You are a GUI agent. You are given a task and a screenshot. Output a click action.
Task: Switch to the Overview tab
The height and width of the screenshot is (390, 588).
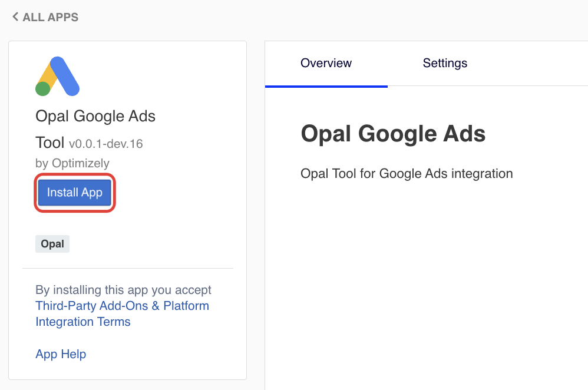(x=326, y=63)
